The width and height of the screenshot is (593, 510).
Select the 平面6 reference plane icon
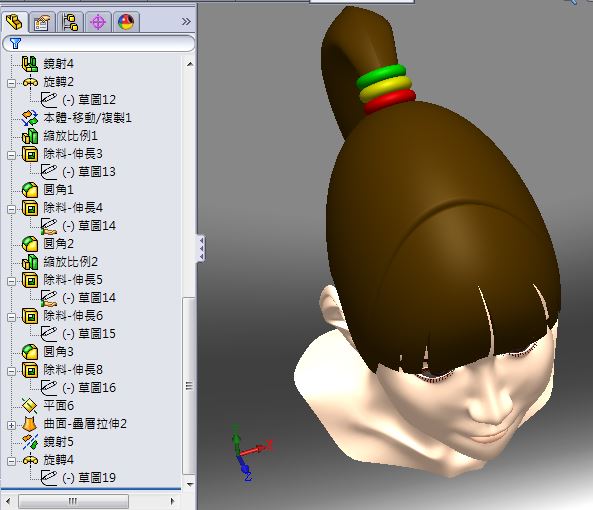click(29, 406)
